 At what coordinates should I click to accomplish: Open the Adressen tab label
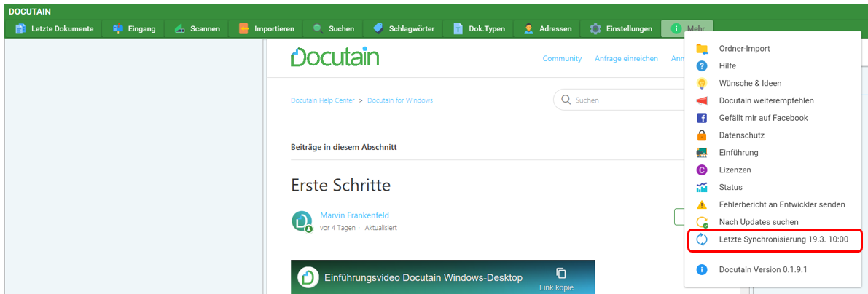point(555,28)
